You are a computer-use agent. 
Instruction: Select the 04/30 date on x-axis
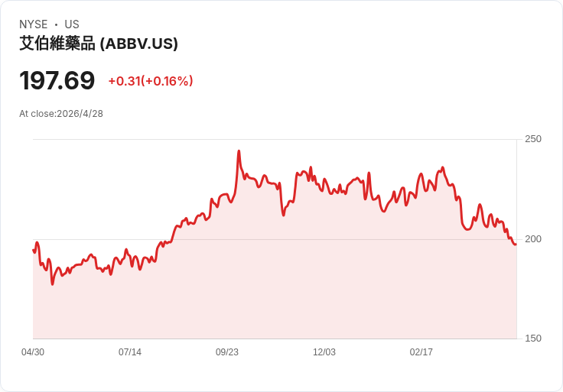(x=33, y=352)
